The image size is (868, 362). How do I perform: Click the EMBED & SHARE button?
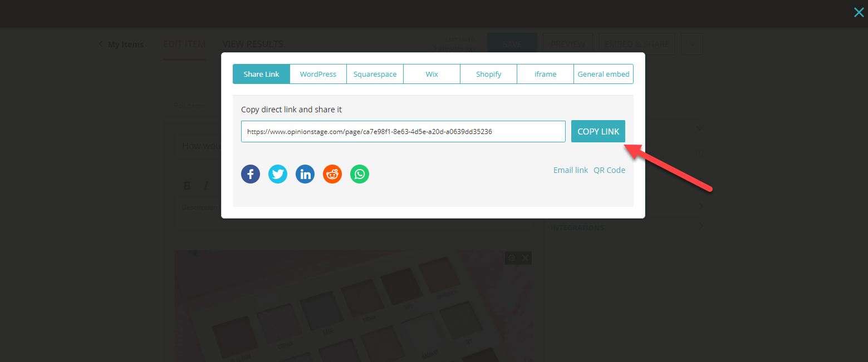(x=637, y=44)
